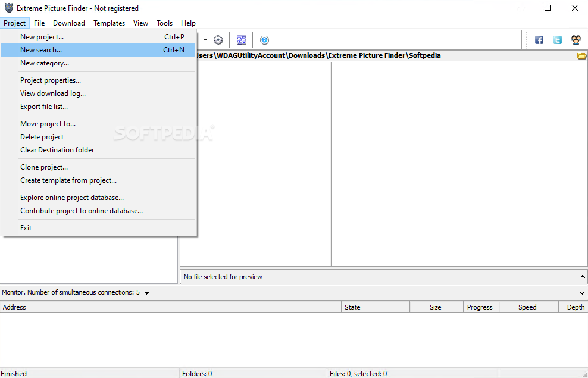Open the Help menu

[x=188, y=23]
